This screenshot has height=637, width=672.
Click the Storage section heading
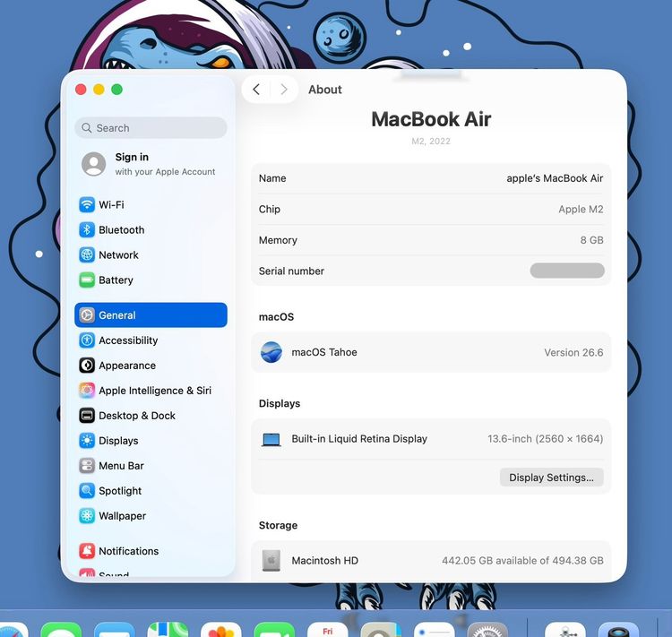pos(278,526)
